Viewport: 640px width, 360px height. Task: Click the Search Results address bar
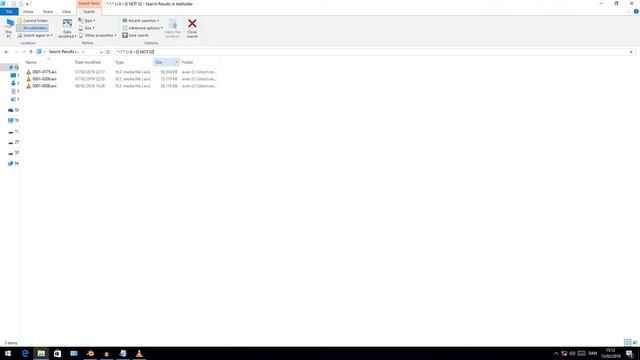pyautogui.click(x=69, y=52)
